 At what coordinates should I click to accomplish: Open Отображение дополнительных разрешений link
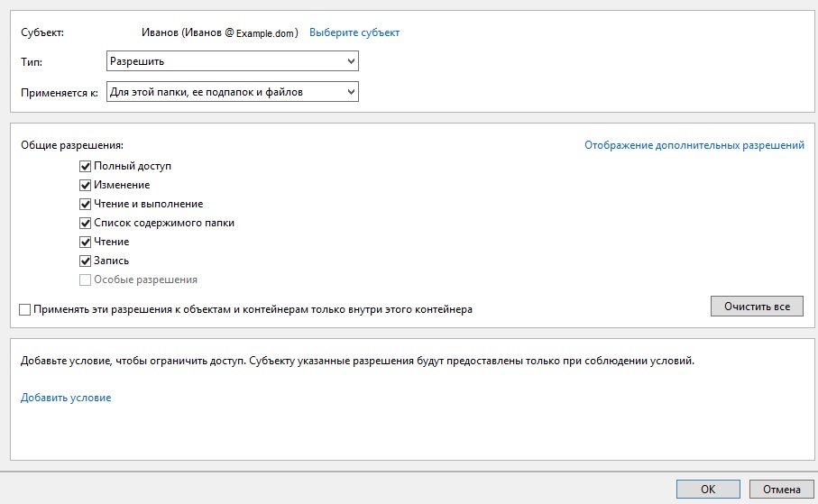pyautogui.click(x=694, y=145)
